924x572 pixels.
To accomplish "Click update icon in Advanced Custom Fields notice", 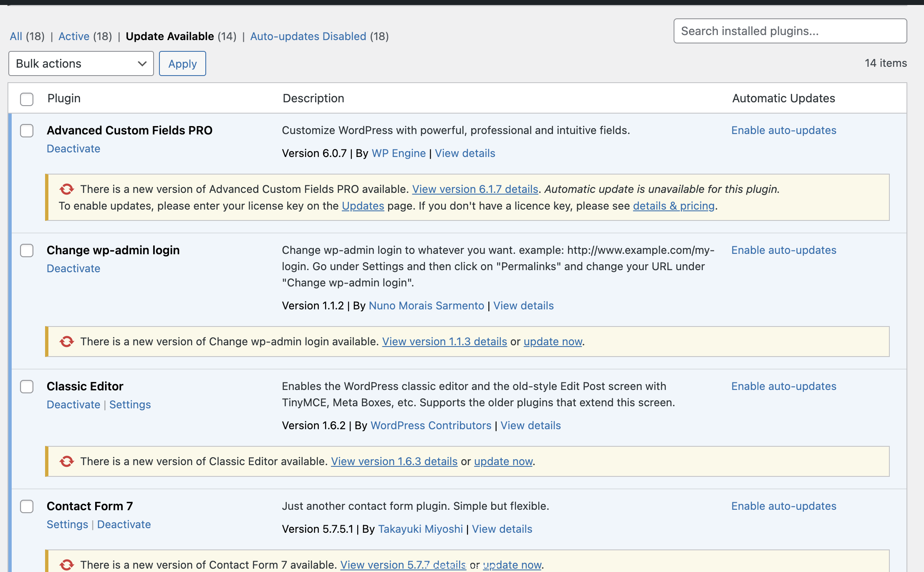I will coord(66,189).
